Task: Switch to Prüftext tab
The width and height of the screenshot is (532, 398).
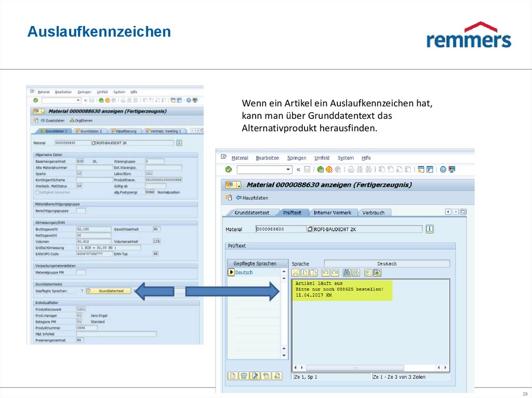Action: [292, 213]
